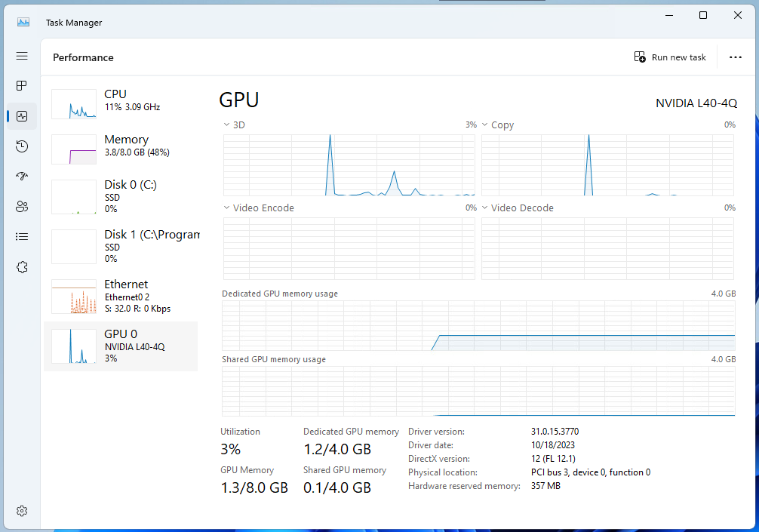759x532 pixels.
Task: Select CPU in the performance list
Action: (121, 104)
